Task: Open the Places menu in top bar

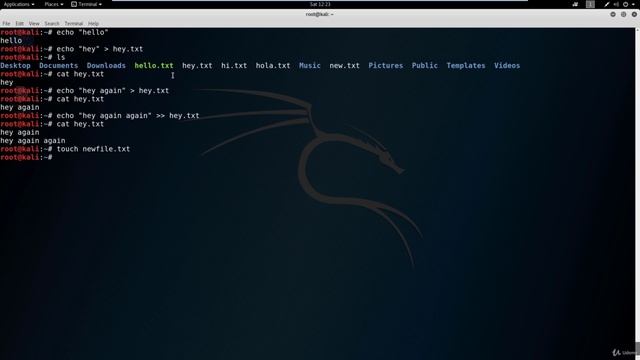Action: pyautogui.click(x=54, y=4)
